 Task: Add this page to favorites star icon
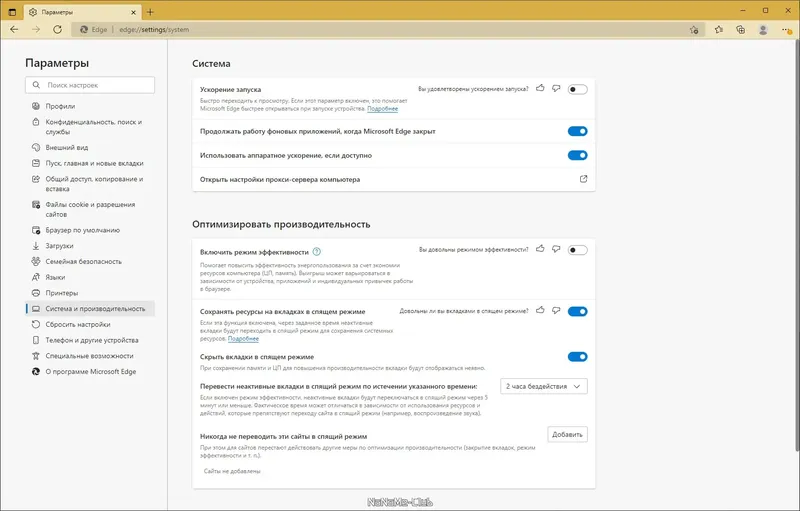(694, 30)
